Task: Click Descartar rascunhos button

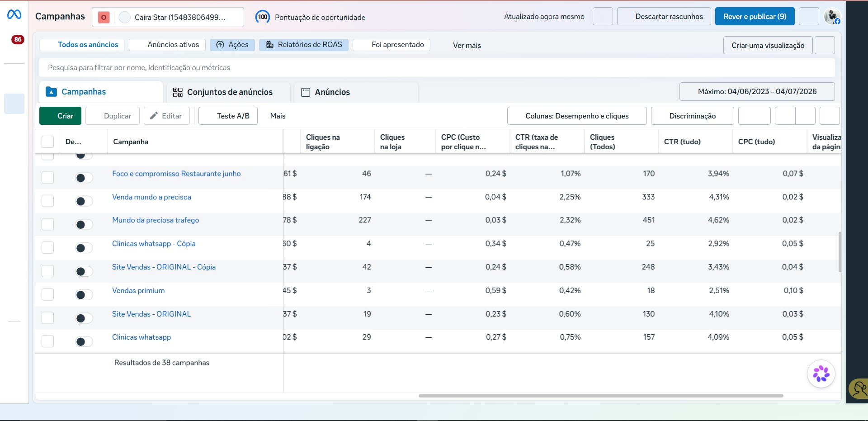Action: [664, 16]
